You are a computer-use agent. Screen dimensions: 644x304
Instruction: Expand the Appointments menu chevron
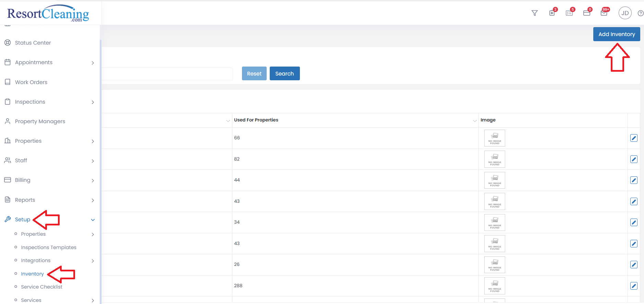pos(93,63)
